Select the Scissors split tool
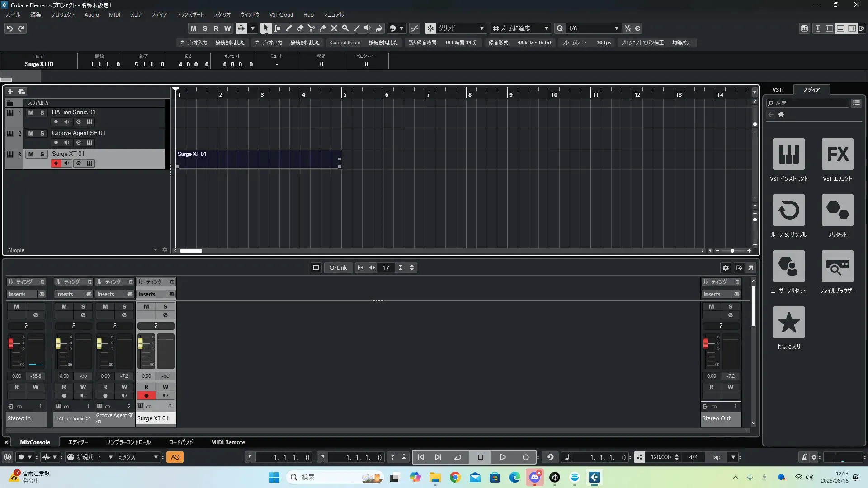The image size is (868, 488). pos(311,28)
